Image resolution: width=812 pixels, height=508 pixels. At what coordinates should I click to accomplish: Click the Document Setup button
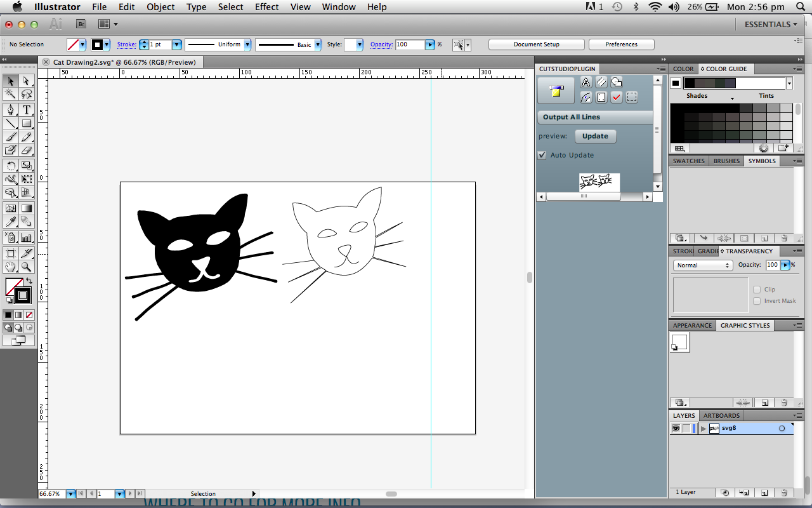[x=537, y=44]
